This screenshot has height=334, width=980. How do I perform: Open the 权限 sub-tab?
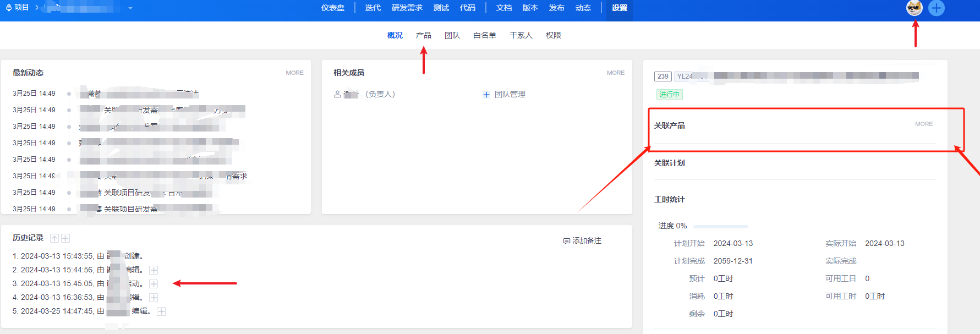[x=554, y=35]
